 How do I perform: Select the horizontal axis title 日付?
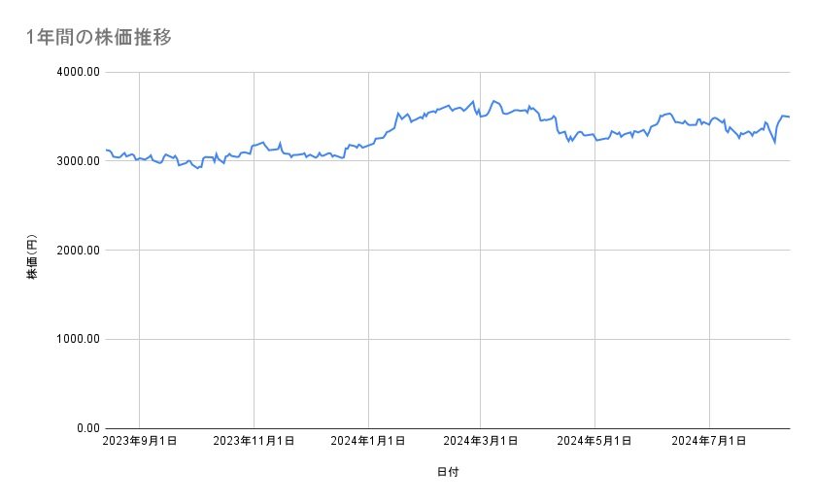pos(448,473)
